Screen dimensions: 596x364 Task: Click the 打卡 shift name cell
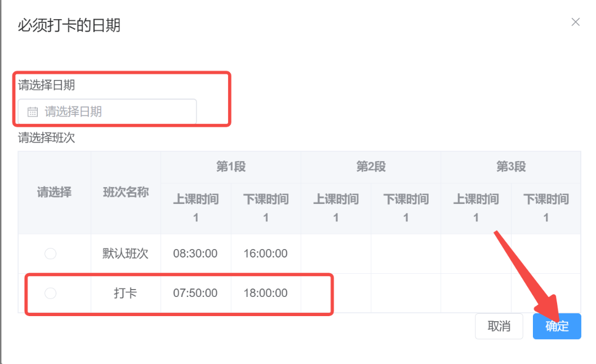pos(126,293)
